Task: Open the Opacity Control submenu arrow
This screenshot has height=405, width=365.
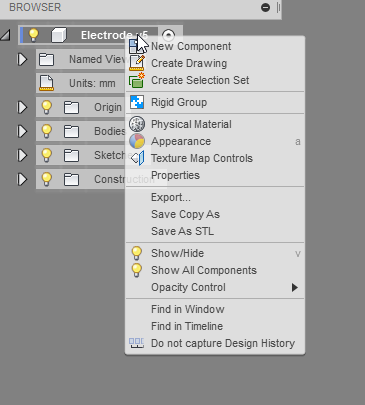Action: 294,287
